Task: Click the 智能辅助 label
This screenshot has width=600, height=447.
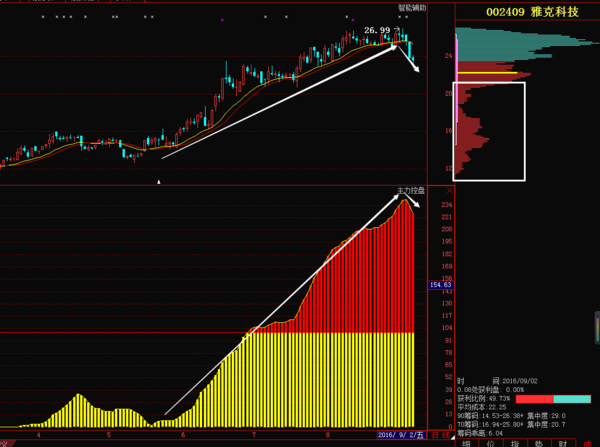Action: point(412,8)
